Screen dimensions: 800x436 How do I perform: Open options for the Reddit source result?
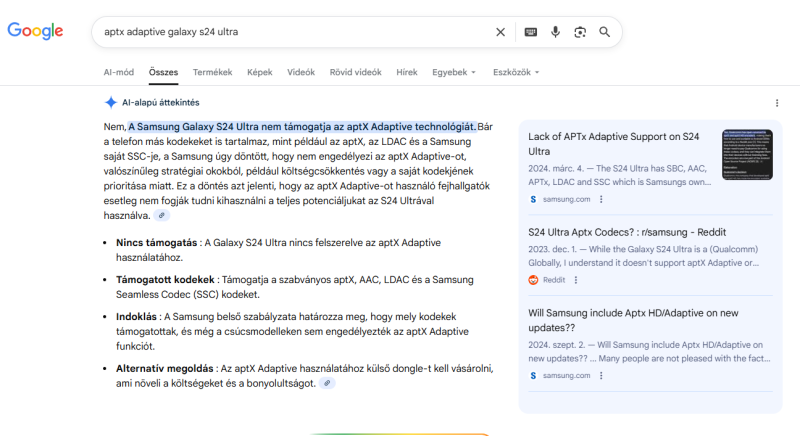[x=576, y=280]
